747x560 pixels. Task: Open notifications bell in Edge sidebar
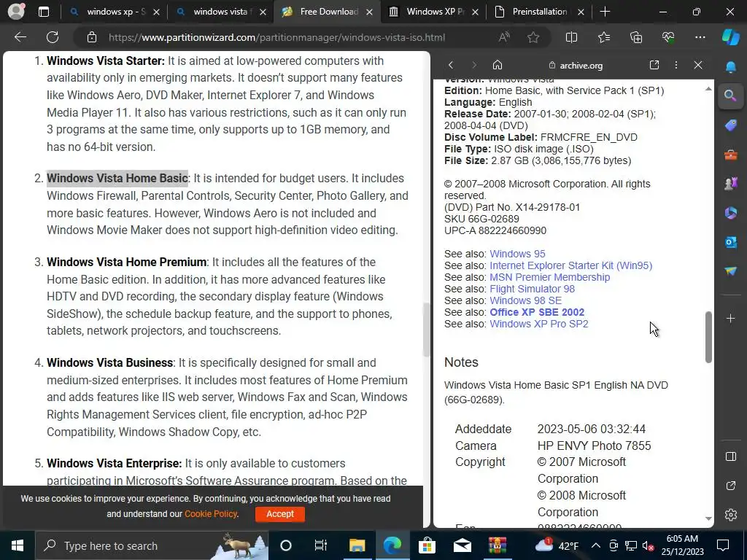coord(730,66)
